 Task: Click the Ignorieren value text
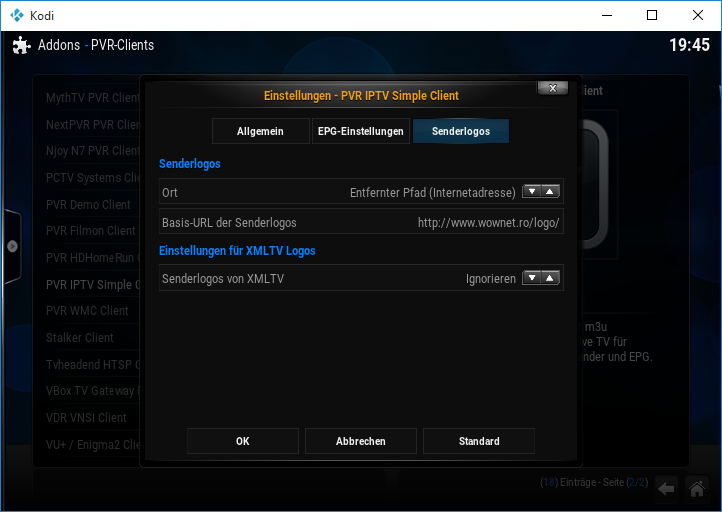(491, 279)
